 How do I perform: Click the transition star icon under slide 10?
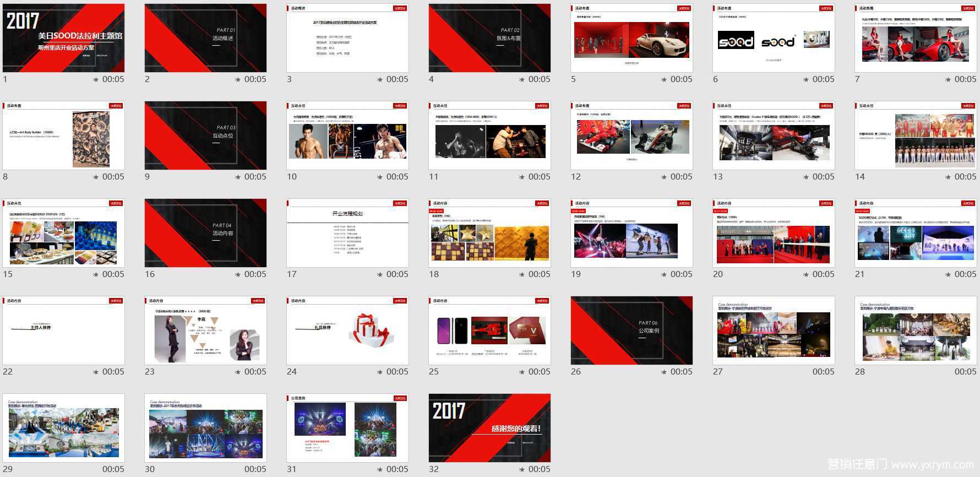click(380, 177)
